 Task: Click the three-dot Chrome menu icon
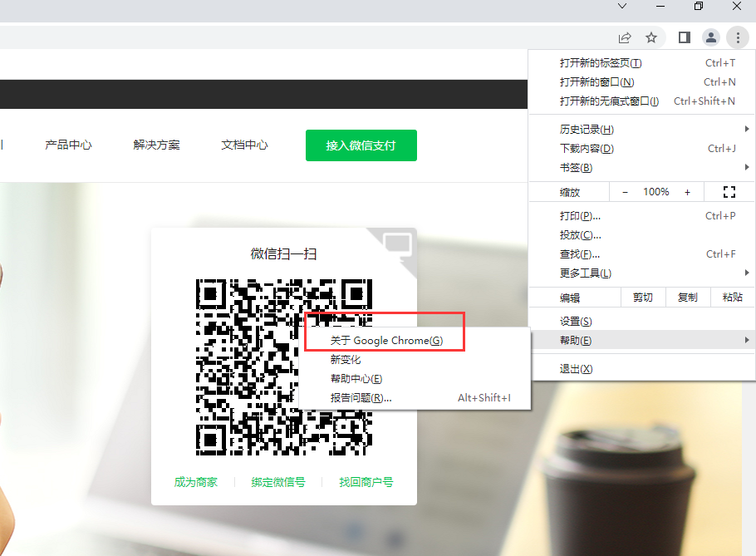[738, 37]
